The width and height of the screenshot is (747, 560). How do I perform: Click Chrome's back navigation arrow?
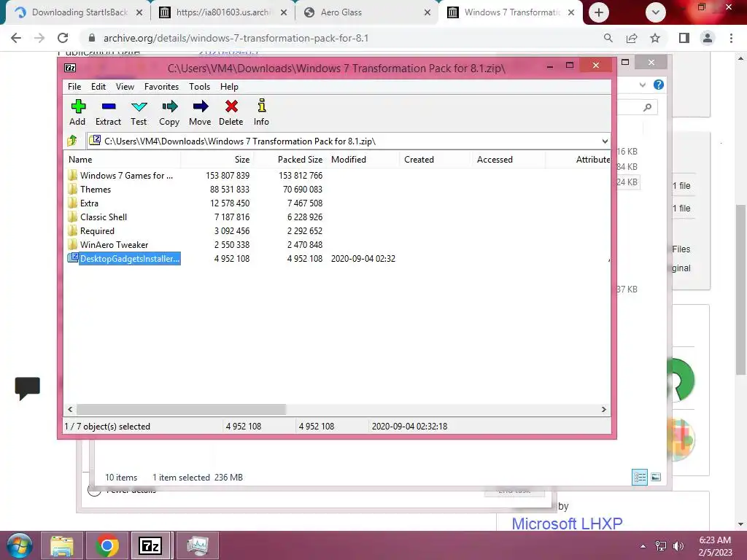16,38
